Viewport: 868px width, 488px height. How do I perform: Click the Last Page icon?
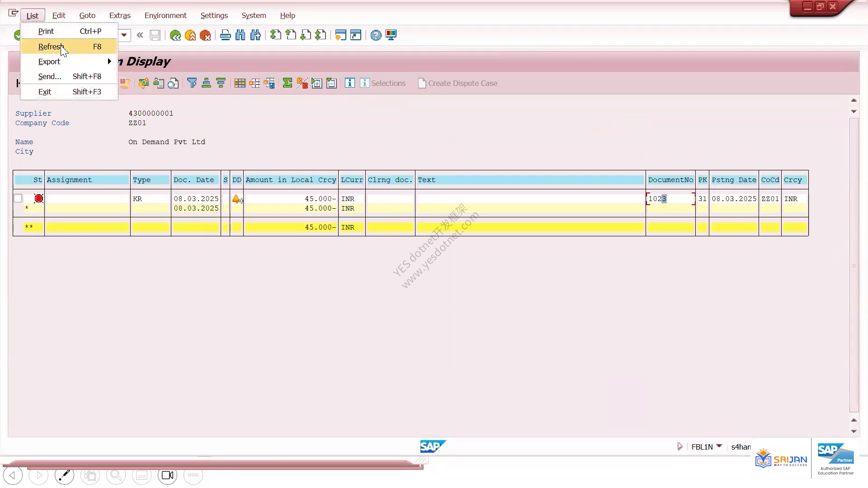click(321, 35)
